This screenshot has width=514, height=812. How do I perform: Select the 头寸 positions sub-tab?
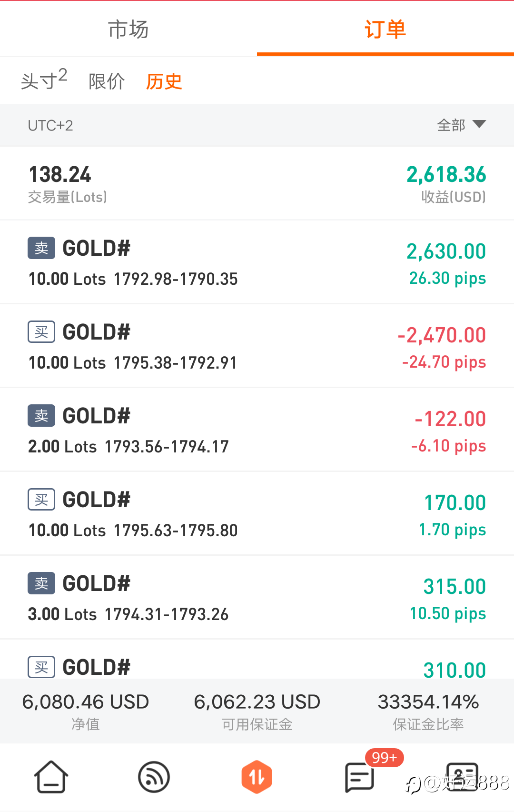pos(44,80)
